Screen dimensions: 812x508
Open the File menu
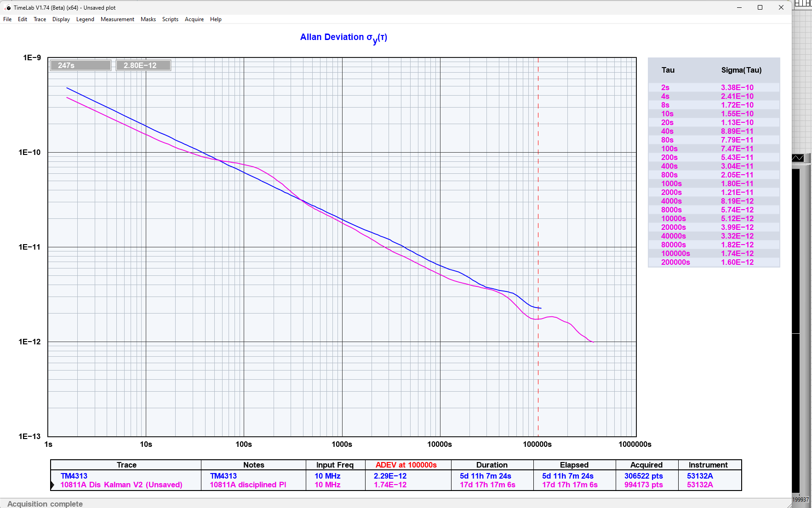point(7,19)
